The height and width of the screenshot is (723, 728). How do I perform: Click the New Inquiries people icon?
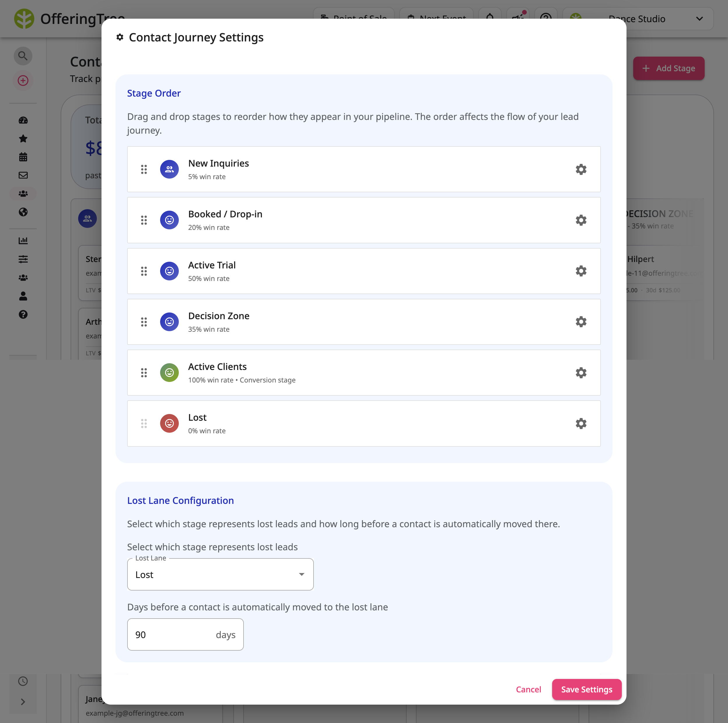tap(169, 169)
